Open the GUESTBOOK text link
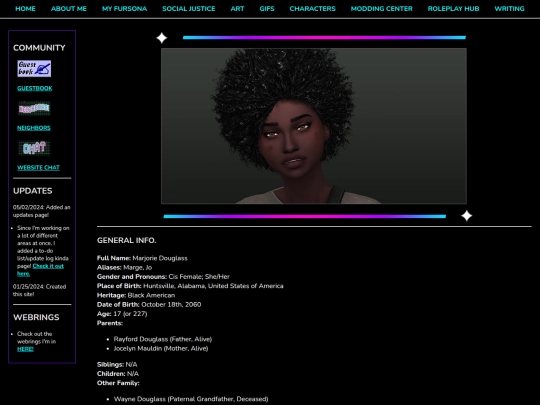540x405 pixels. coord(35,88)
